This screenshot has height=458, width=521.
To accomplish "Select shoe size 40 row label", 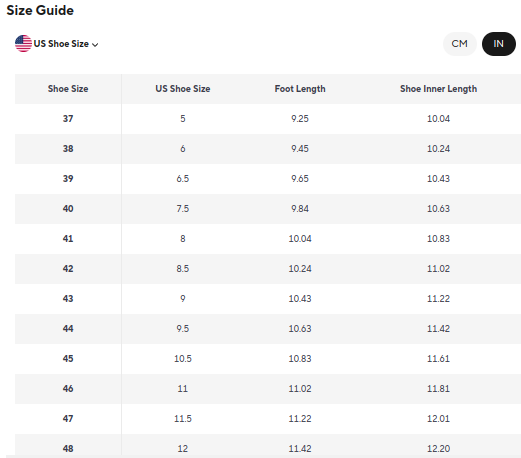I will point(68,209).
